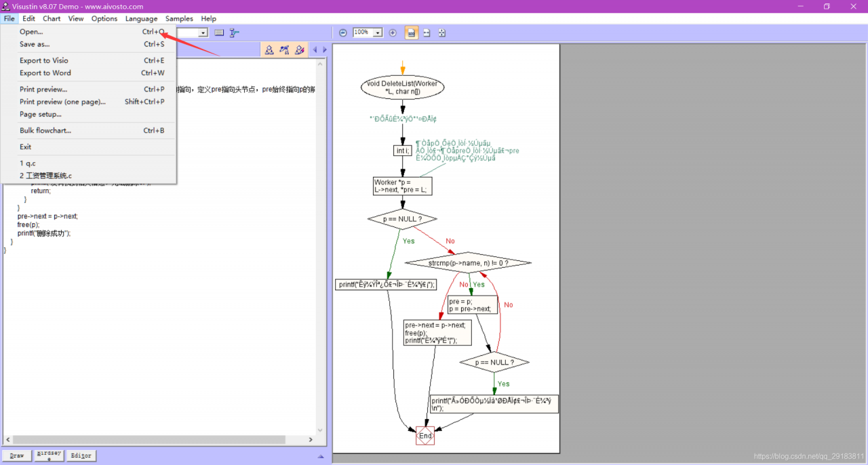The width and height of the screenshot is (868, 465).
Task: Open the Chart menu
Action: [52, 18]
